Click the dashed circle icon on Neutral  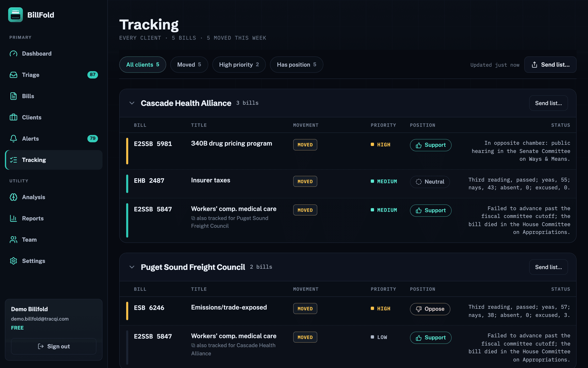coord(418,182)
